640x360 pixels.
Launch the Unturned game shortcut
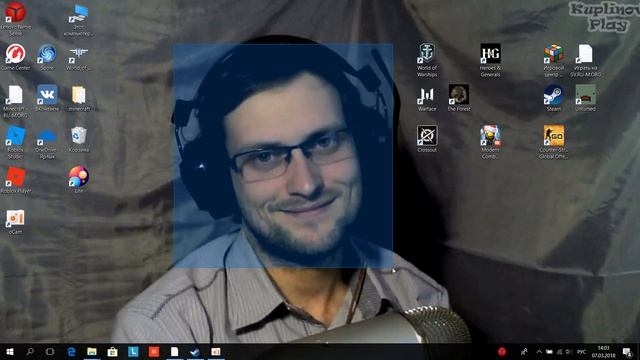(585, 98)
